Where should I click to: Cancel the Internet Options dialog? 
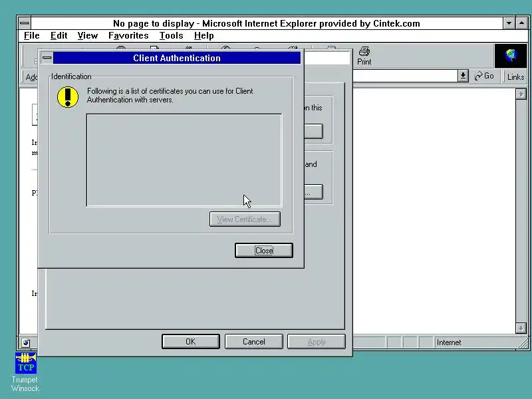[253, 341]
